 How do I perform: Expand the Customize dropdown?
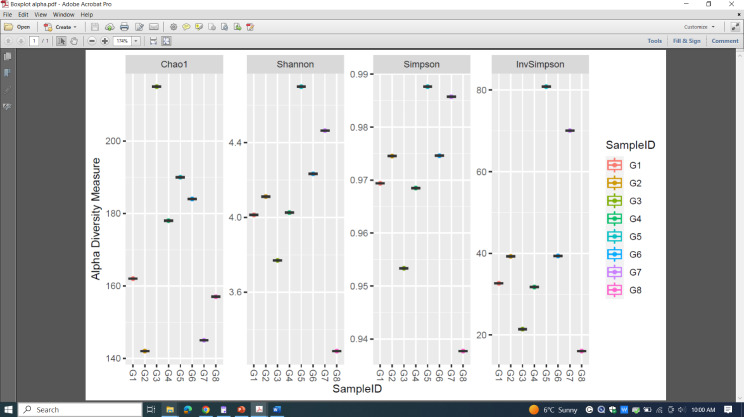698,27
